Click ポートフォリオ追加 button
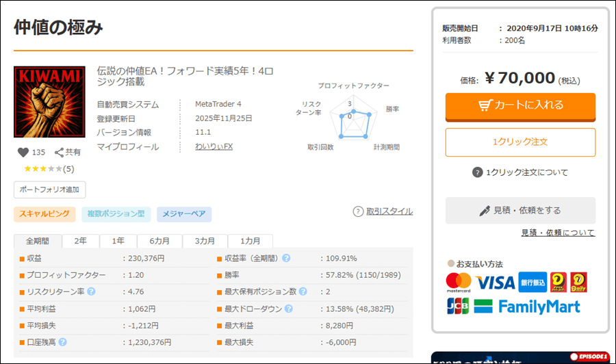The image size is (616, 364). (x=49, y=190)
